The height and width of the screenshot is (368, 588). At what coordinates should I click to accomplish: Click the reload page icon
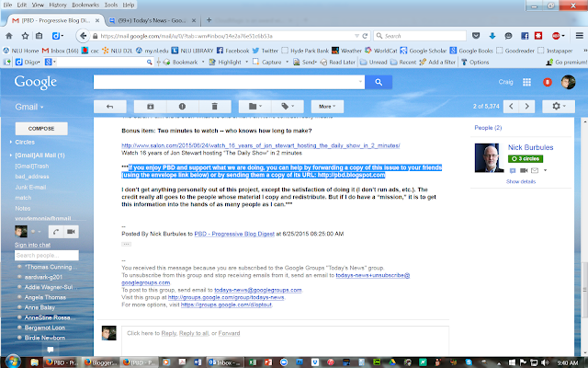365,36
